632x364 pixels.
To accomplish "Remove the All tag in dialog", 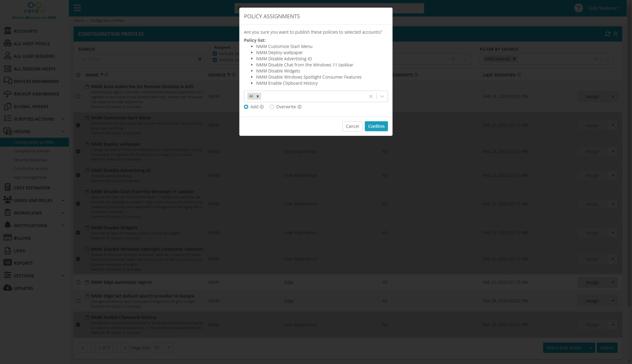I will (x=258, y=96).
